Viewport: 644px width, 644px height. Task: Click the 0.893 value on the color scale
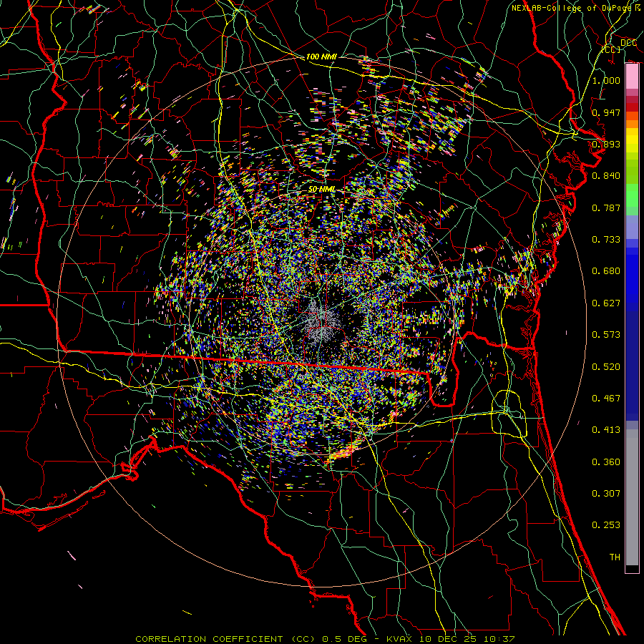point(606,144)
